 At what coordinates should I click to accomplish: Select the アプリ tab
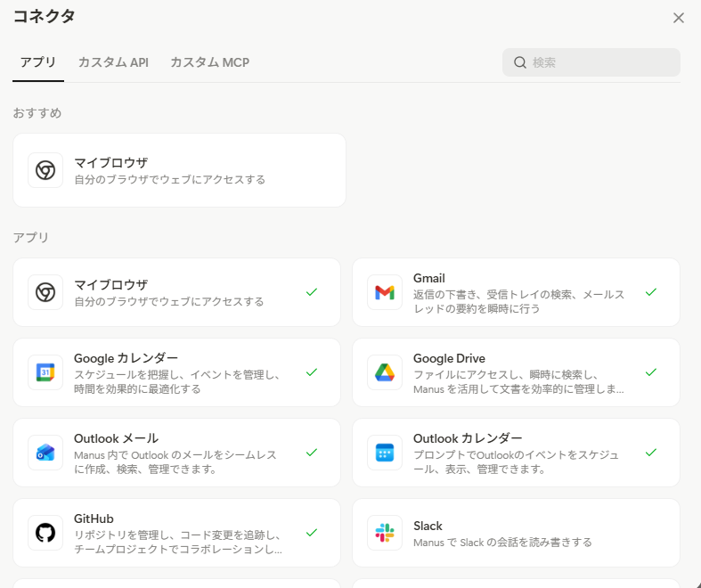[x=38, y=62]
